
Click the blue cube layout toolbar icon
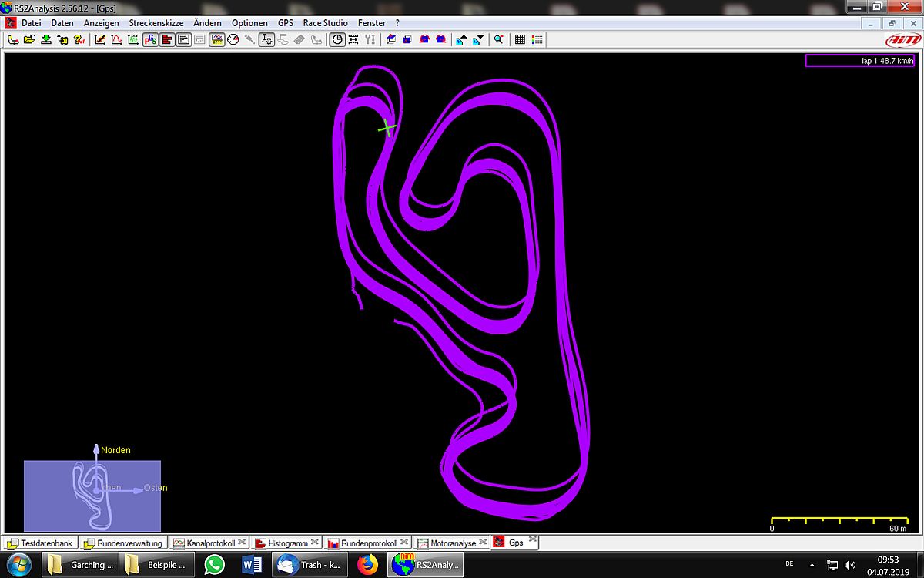(x=391, y=39)
